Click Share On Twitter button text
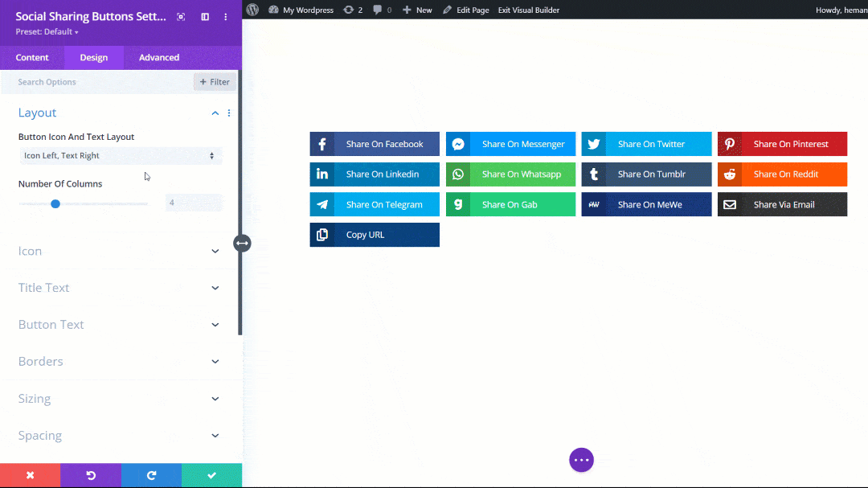 [x=652, y=144]
